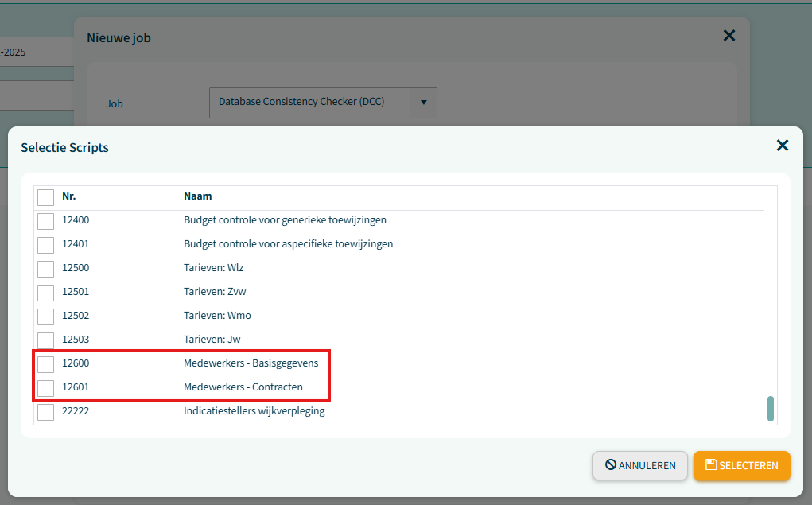Enable Medewerkers - Basisgegevens script checkbox

pos(46,363)
